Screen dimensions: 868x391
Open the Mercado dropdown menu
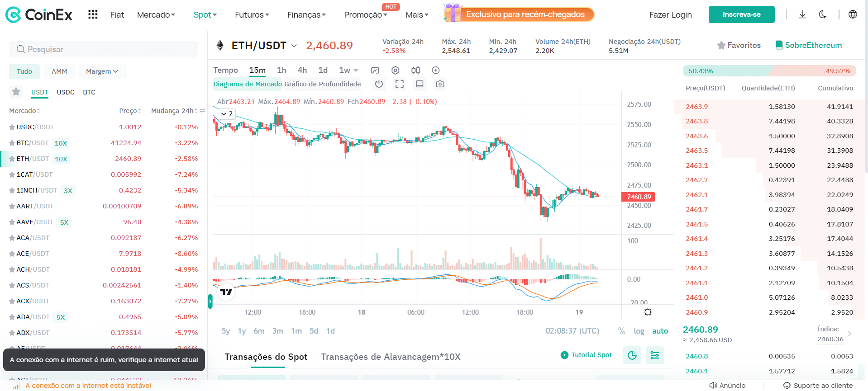[156, 14]
